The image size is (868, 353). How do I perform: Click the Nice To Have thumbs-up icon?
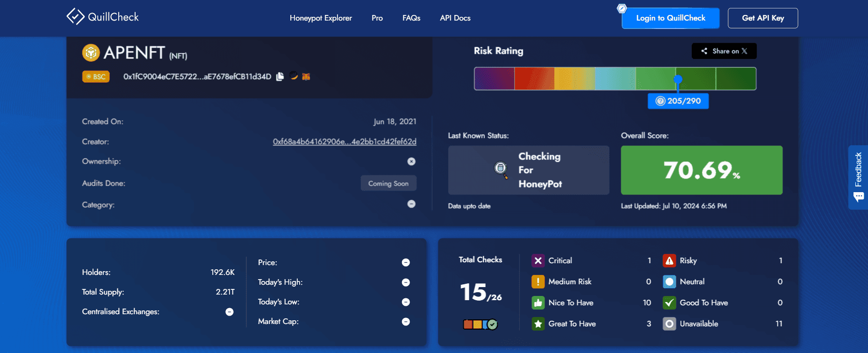[538, 303]
